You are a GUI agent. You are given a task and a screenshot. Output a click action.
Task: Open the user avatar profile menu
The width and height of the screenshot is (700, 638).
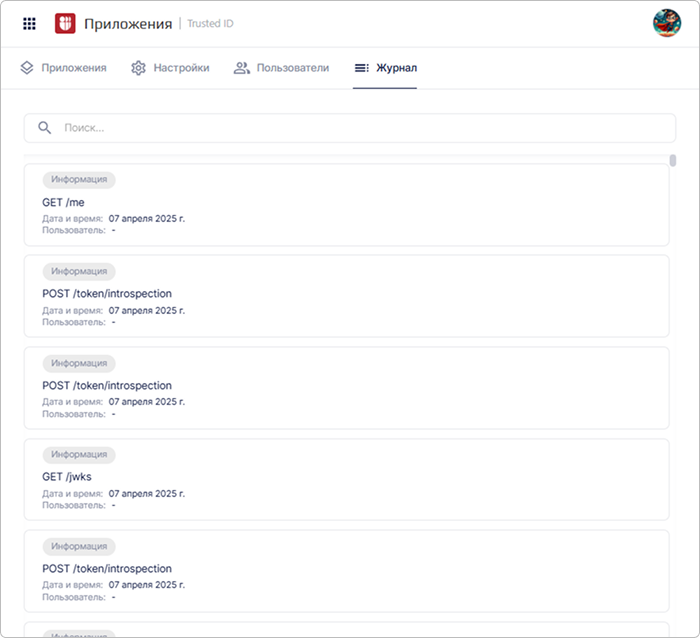click(x=667, y=23)
